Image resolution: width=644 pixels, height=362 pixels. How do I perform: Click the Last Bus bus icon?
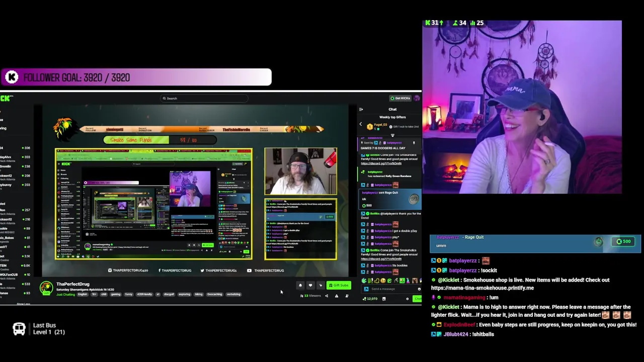click(x=19, y=329)
